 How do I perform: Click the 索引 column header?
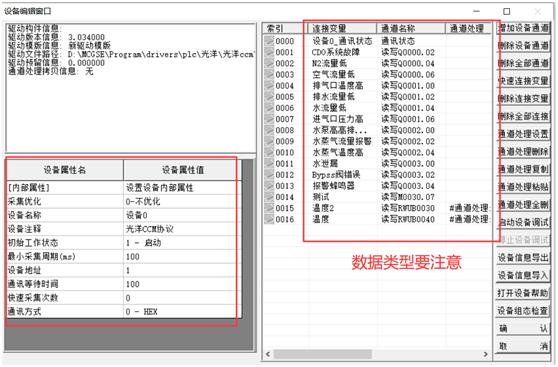coord(285,28)
